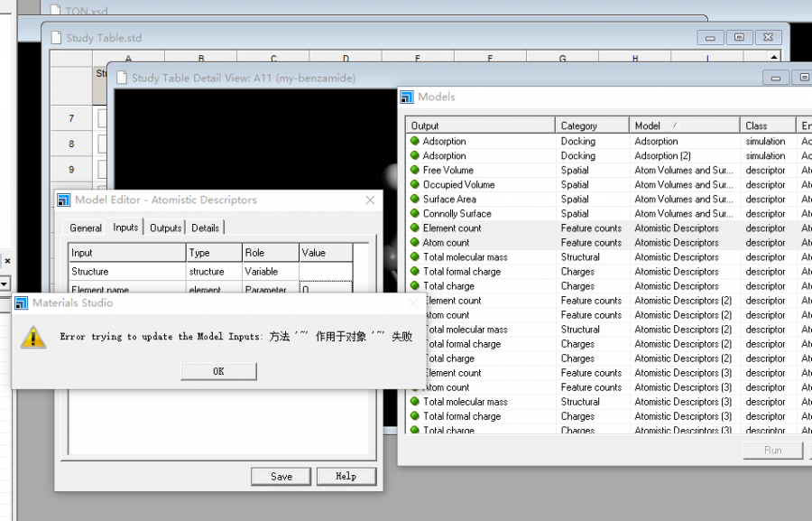Click green icon beside Total molecular mass (3)
Screen dimensions: 812x521
(x=415, y=401)
